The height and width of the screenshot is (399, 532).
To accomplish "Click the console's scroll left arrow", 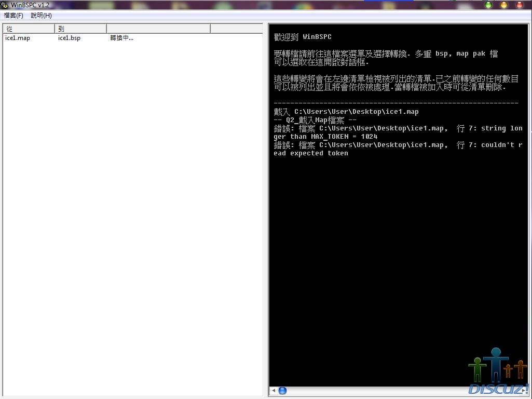I will tap(274, 391).
